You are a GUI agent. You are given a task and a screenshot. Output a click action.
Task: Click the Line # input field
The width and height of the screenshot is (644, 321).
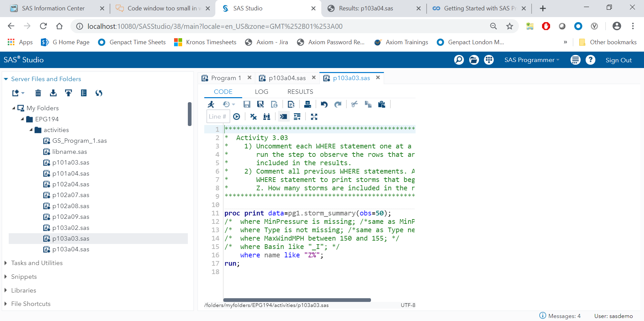pos(218,117)
